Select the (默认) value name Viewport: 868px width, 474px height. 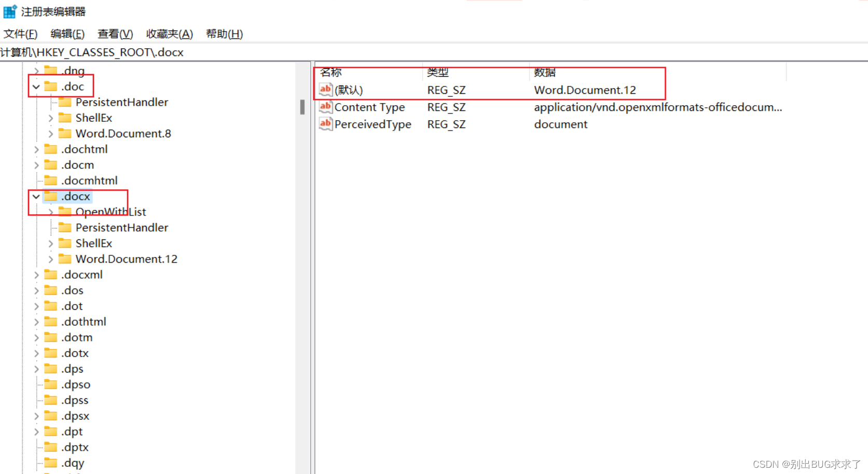(348, 90)
